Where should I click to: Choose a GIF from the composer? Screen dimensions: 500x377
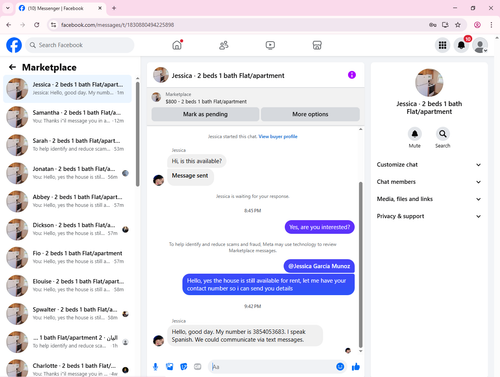tap(198, 367)
